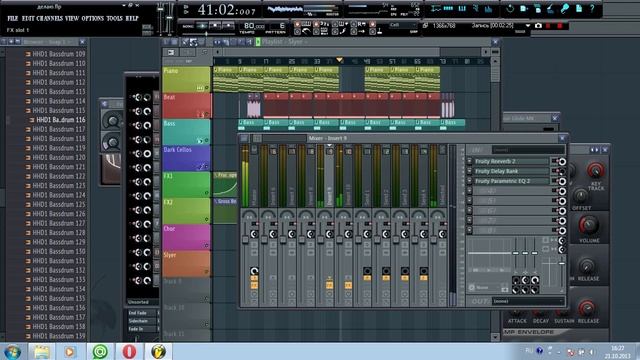Toggle the song/pattern mode switch
This screenshot has width=640, height=360.
[188, 26]
